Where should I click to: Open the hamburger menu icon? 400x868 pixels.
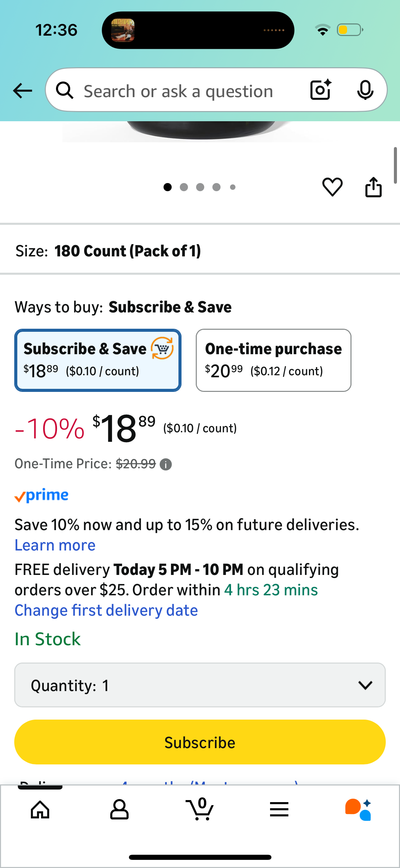click(279, 810)
